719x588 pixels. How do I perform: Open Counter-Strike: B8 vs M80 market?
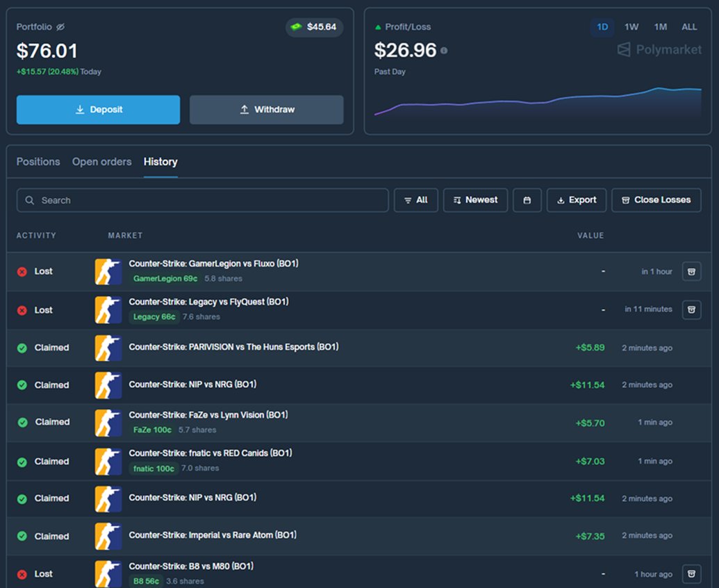click(191, 566)
